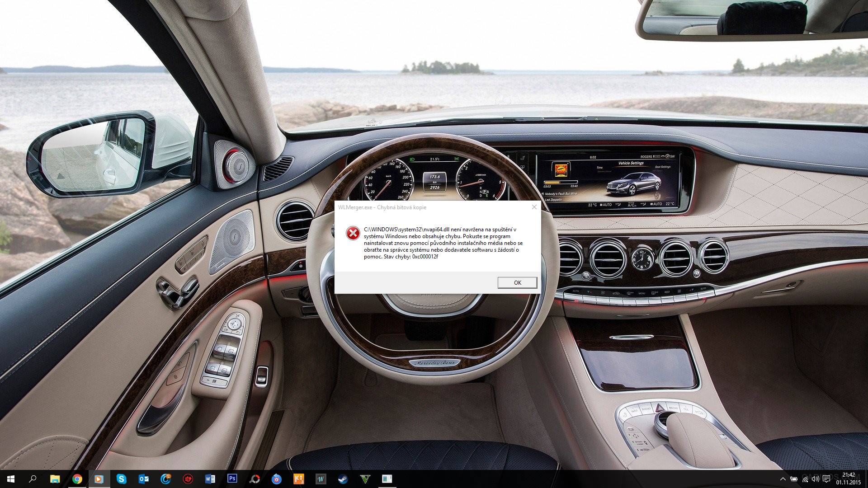Open Action Center notifications
Screen dimensions: 868x488
(x=827, y=479)
